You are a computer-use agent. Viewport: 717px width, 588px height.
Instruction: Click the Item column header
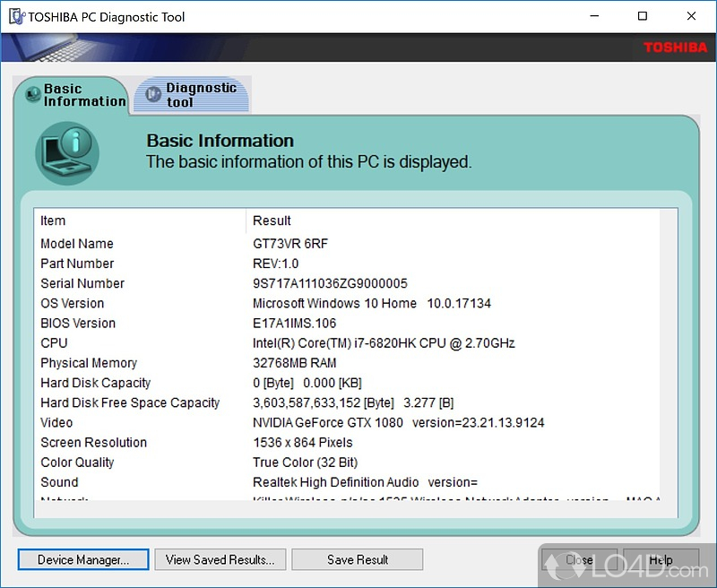pyautogui.click(x=54, y=220)
